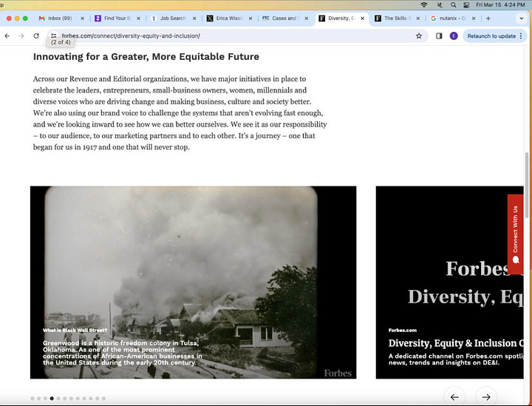This screenshot has height=406, width=532.
Task: Select the fifth carousel pagination dot
Action: [58, 399]
